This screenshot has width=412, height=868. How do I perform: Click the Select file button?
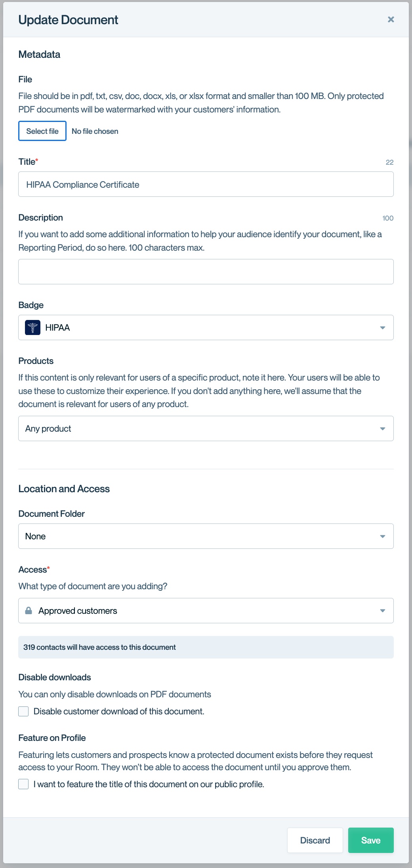point(42,131)
